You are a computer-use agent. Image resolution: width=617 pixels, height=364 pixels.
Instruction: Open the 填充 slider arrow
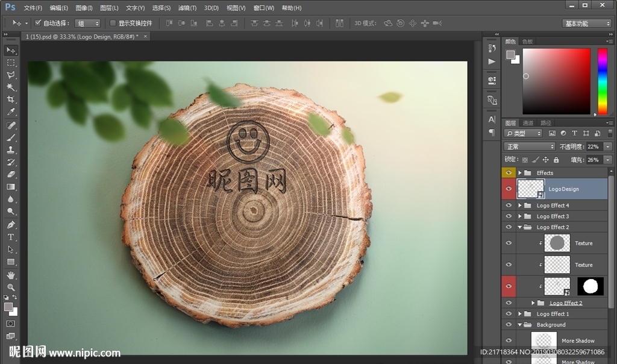click(x=608, y=160)
